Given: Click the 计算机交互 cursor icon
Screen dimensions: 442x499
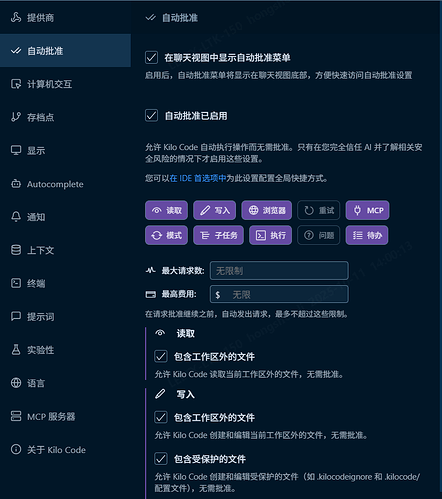Looking at the screenshot, I should pyautogui.click(x=16, y=84).
